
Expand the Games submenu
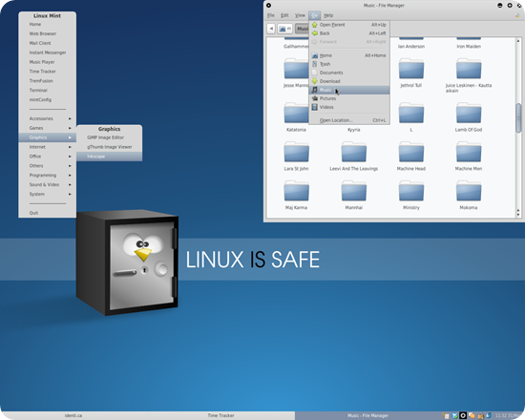coord(47,128)
